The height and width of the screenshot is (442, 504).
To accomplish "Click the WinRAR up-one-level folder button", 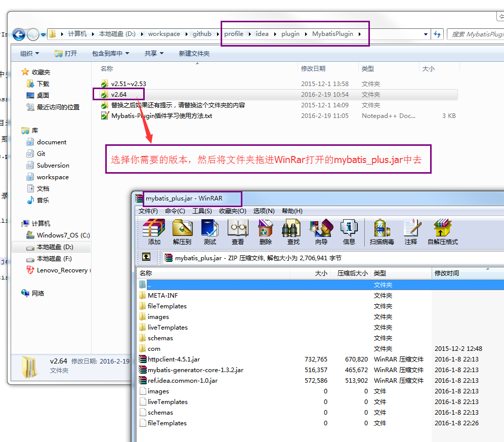I will tap(146, 257).
